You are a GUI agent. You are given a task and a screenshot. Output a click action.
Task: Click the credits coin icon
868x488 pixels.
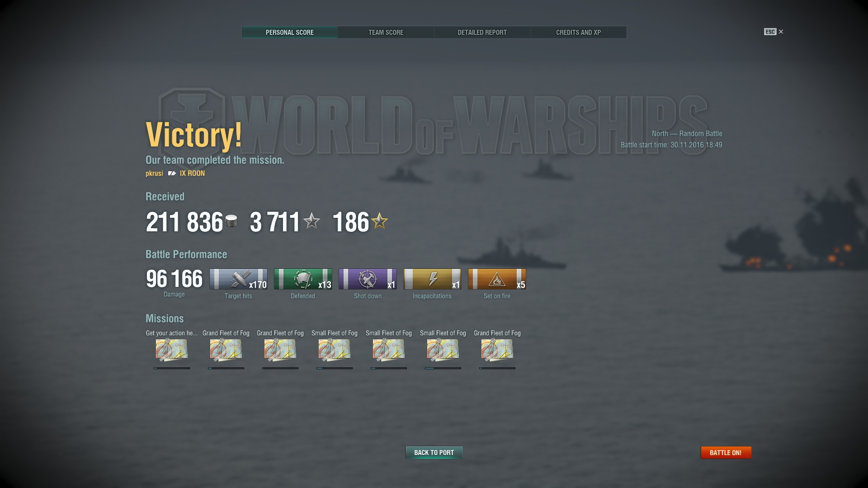[231, 221]
